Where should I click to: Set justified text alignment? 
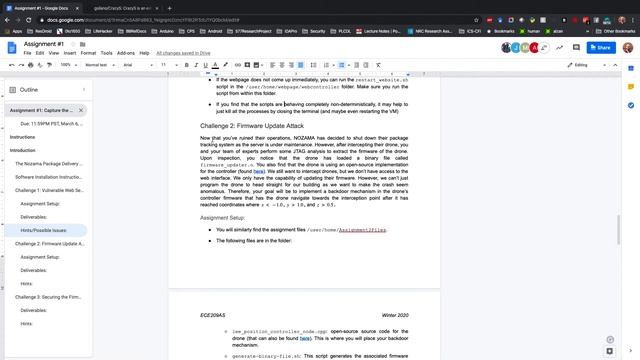pos(301,65)
